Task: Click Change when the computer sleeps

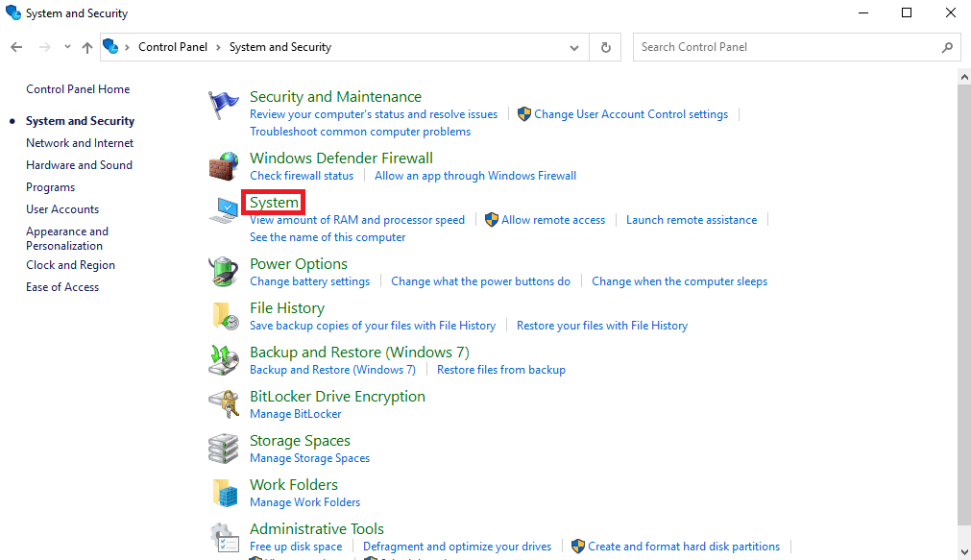Action: pos(679,281)
